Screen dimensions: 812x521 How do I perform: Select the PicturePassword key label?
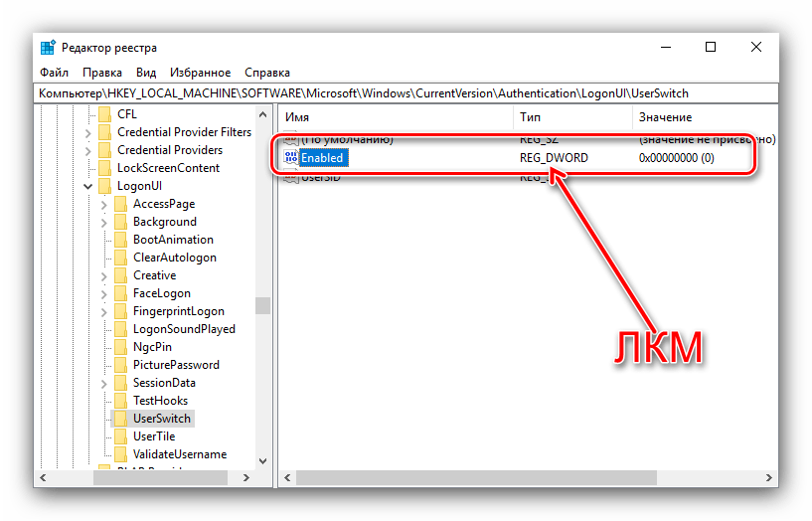[x=176, y=365]
